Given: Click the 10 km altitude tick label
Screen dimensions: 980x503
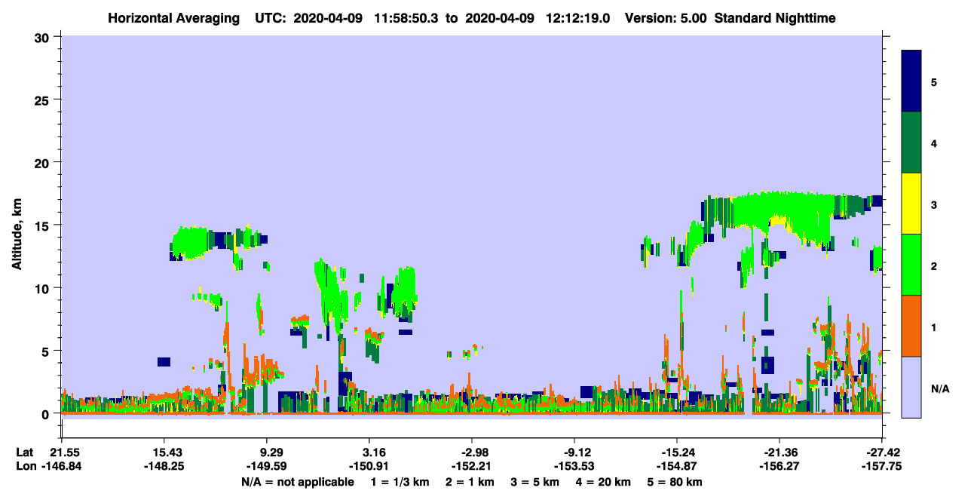Looking at the screenshot, I should 43,288.
